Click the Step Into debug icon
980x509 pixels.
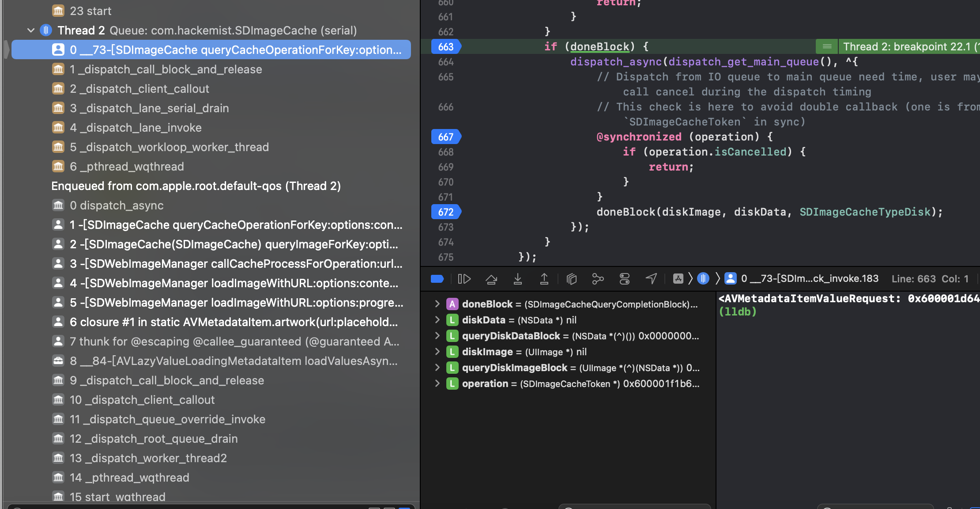[518, 279]
